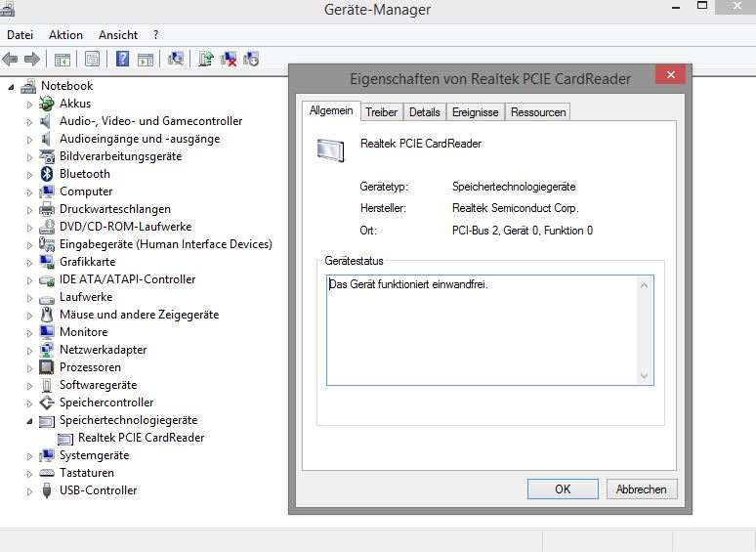Viewport: 756px width, 552px height.
Task: Select the Computer tree label
Action: pos(86,191)
